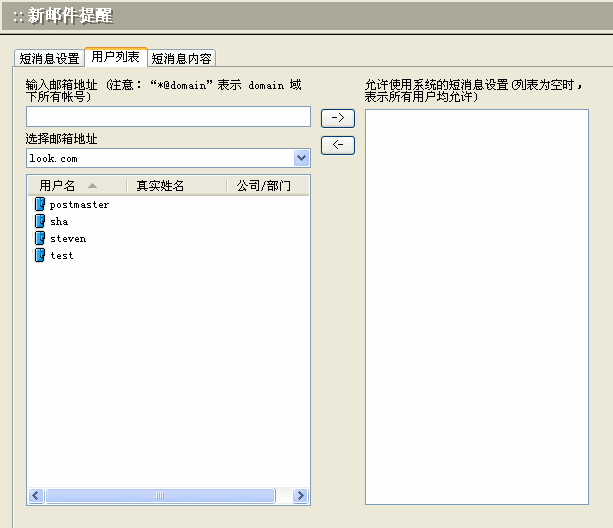Click the horizontal scrollbar left arrow
The width and height of the screenshot is (613, 528).
(35, 495)
